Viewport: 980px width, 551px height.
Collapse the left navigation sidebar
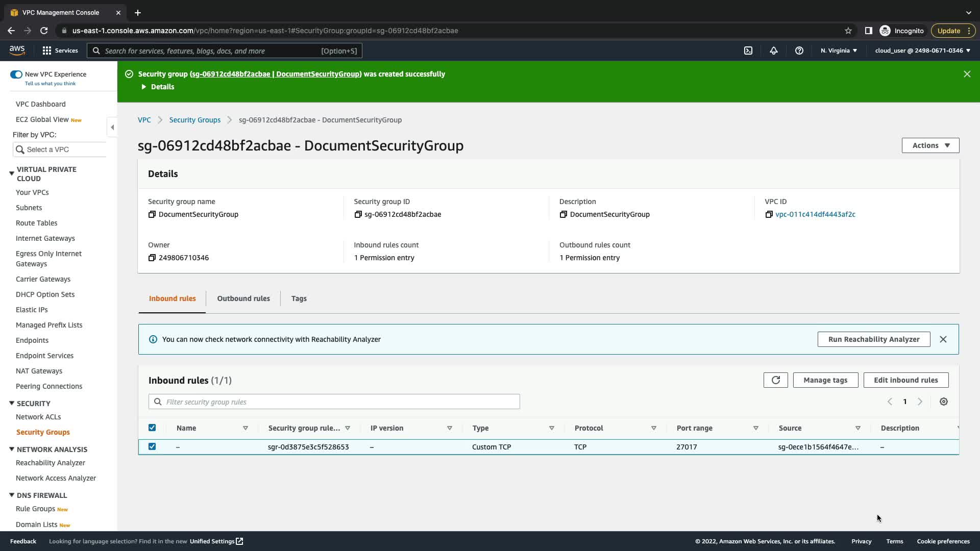coord(112,127)
